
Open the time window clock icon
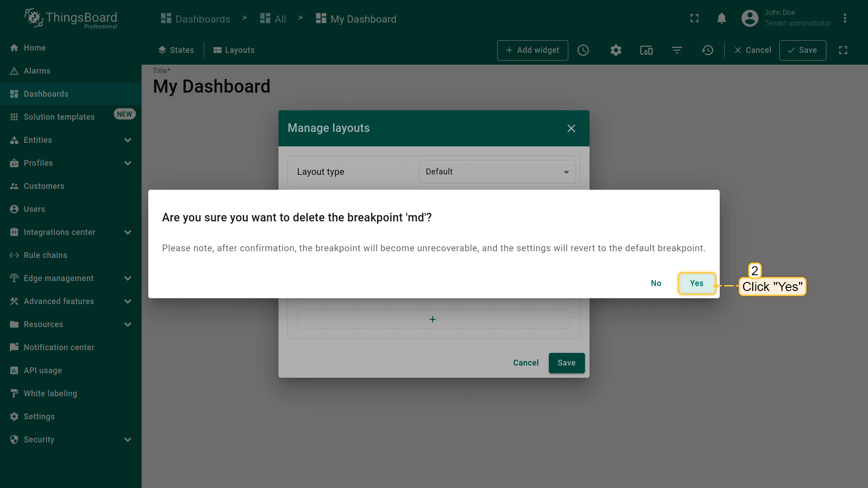pos(583,50)
